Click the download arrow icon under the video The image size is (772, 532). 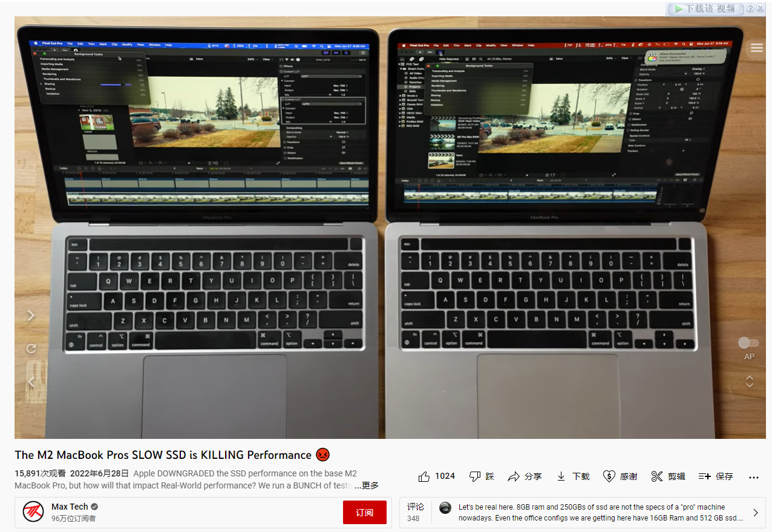click(561, 476)
